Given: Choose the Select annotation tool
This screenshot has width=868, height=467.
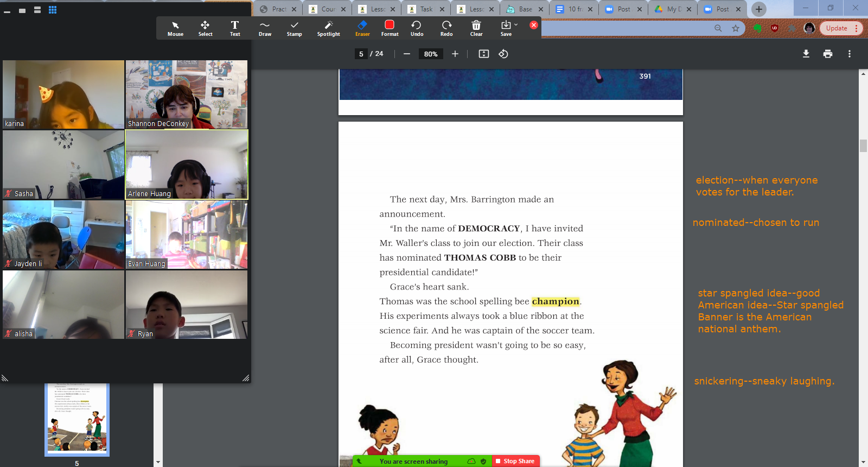Looking at the screenshot, I should (x=205, y=28).
